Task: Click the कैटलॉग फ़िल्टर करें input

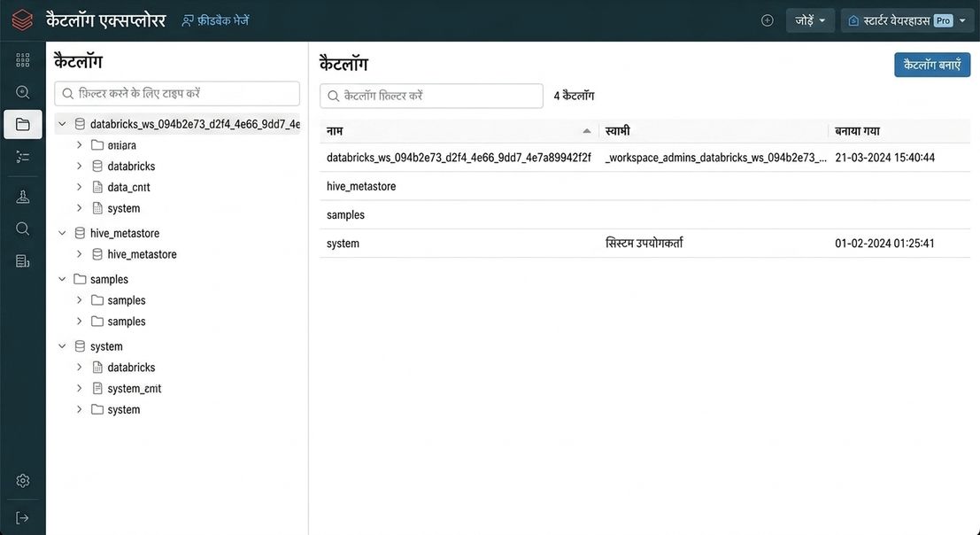Action: click(x=431, y=97)
